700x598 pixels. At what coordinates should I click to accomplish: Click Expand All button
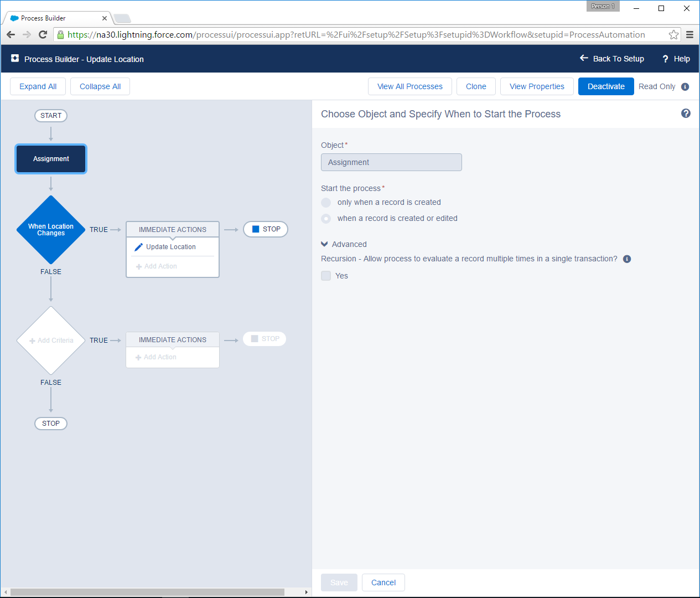tap(38, 86)
